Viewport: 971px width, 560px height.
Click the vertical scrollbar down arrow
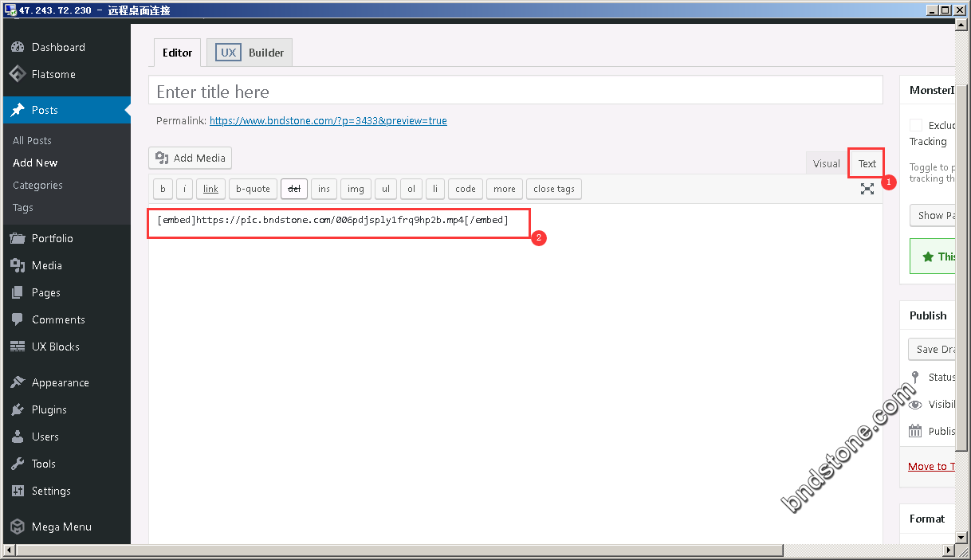[x=962, y=538]
